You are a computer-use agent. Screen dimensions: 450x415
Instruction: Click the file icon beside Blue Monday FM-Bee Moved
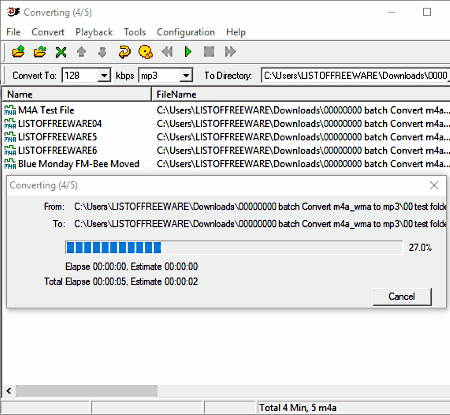[10, 164]
